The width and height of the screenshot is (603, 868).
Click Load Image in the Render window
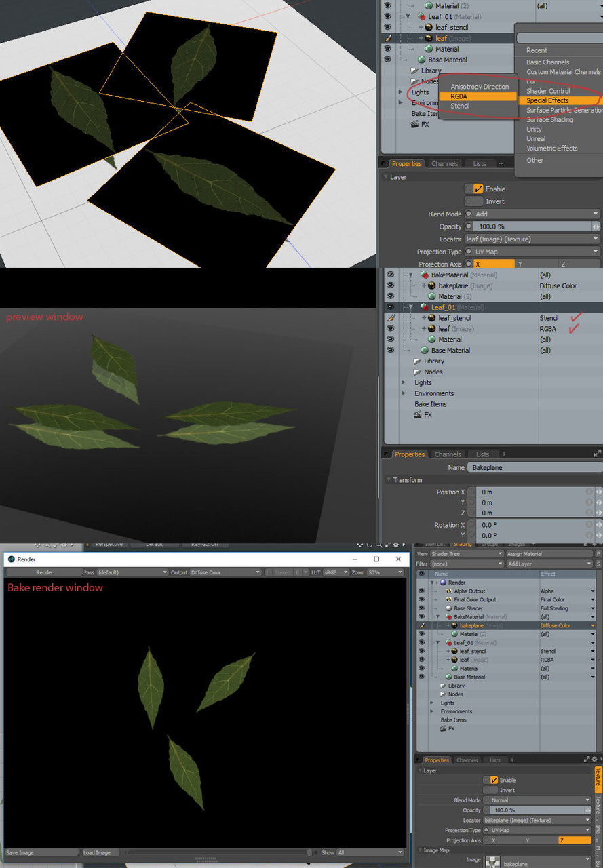101,852
